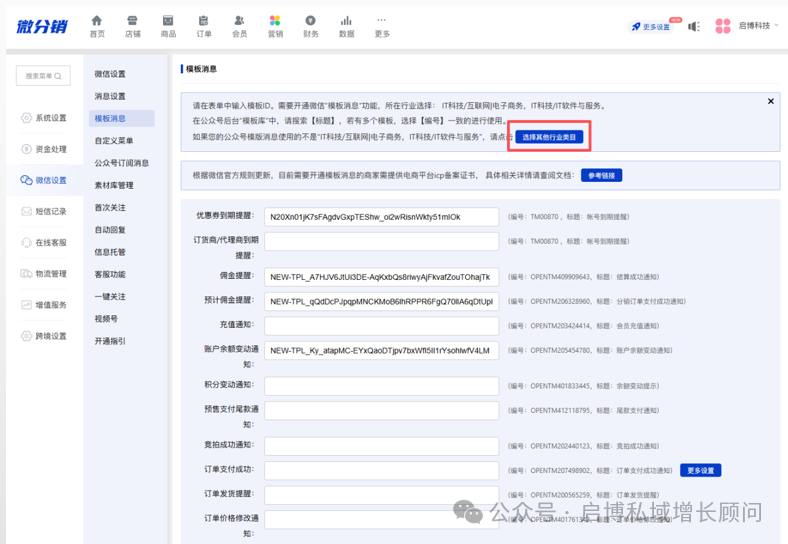This screenshot has width=788, height=544.
Task: Click the search magnifier in menu search
Action: pyautogui.click(x=58, y=76)
